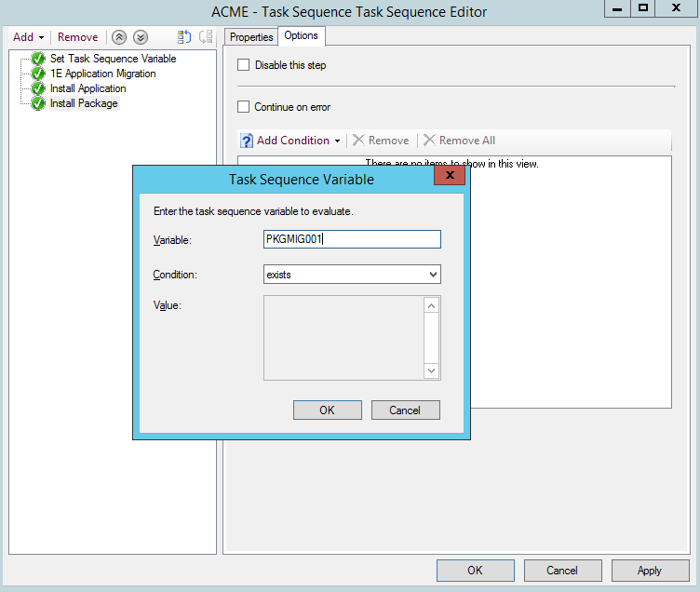Select the Set Task Sequence Variable step

pyautogui.click(x=113, y=59)
